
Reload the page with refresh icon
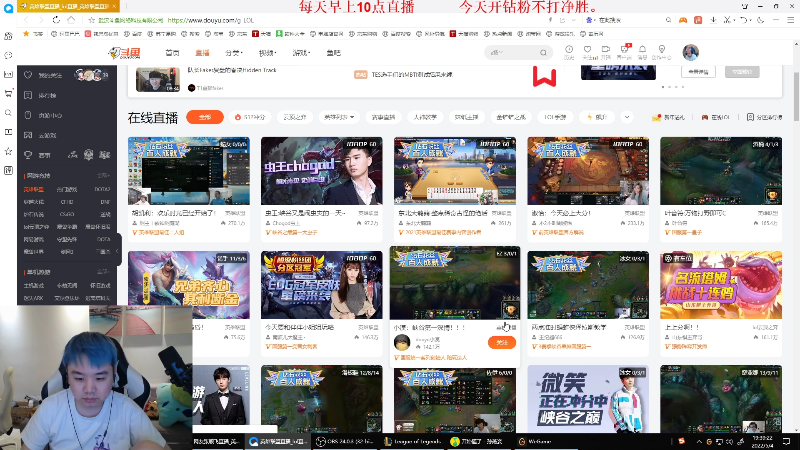56,20
